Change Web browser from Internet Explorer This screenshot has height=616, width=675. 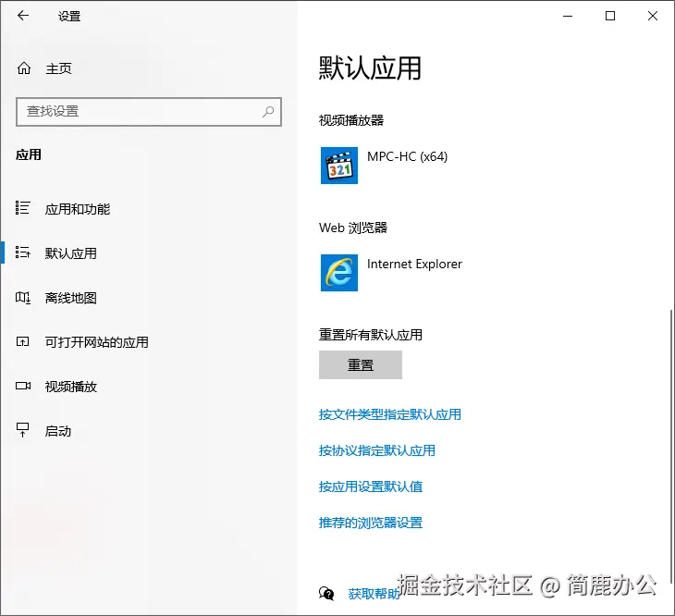pos(392,273)
